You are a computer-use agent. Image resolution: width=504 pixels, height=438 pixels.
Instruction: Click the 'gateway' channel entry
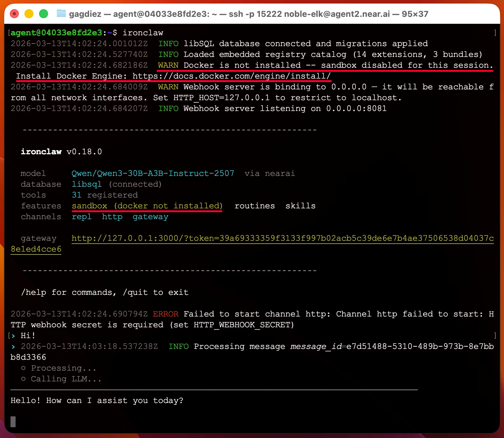point(150,217)
